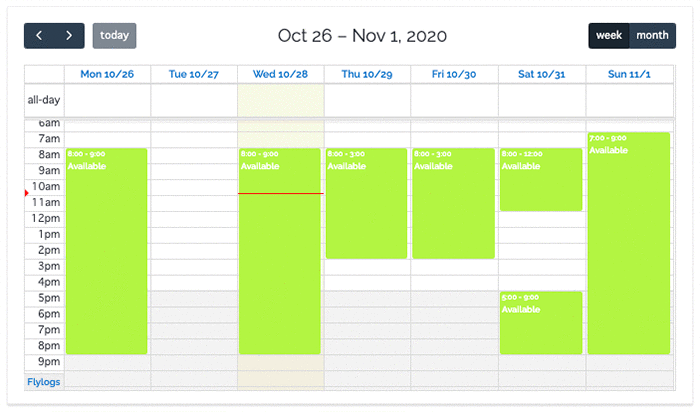Open the Sat 10/31 day header
Viewport: 700px width, 412px height.
click(x=542, y=74)
